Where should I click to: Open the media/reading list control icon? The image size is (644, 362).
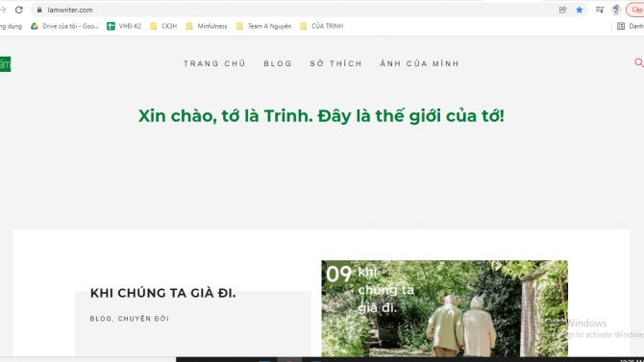600,10
